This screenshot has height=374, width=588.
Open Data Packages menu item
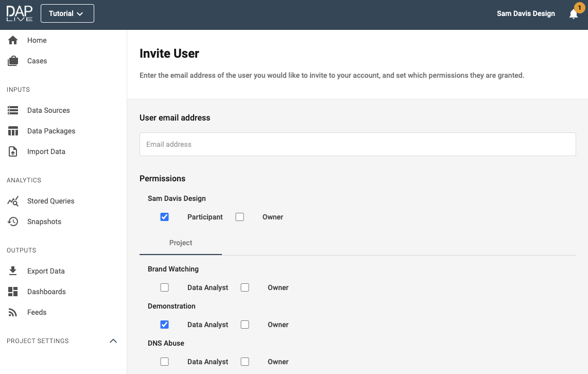(51, 131)
